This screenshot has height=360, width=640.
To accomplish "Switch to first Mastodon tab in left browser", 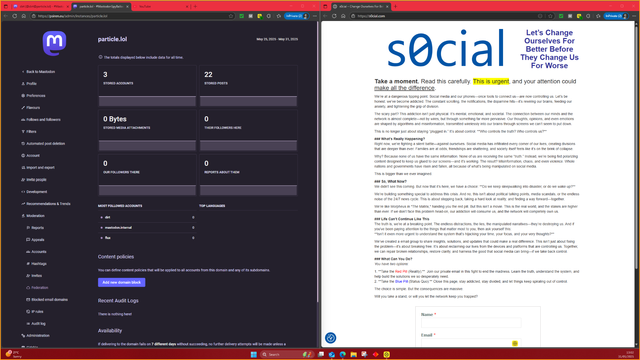I will (41, 7).
